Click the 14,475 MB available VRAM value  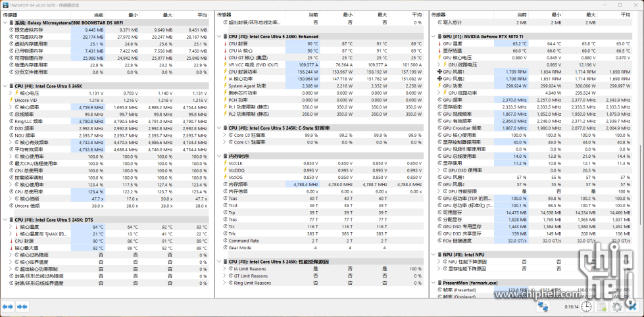coord(516,212)
